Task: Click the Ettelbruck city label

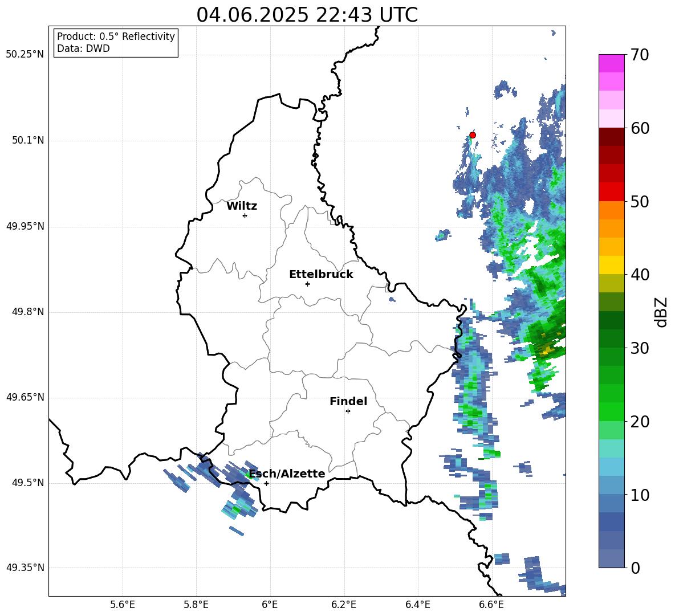Action: coord(321,275)
